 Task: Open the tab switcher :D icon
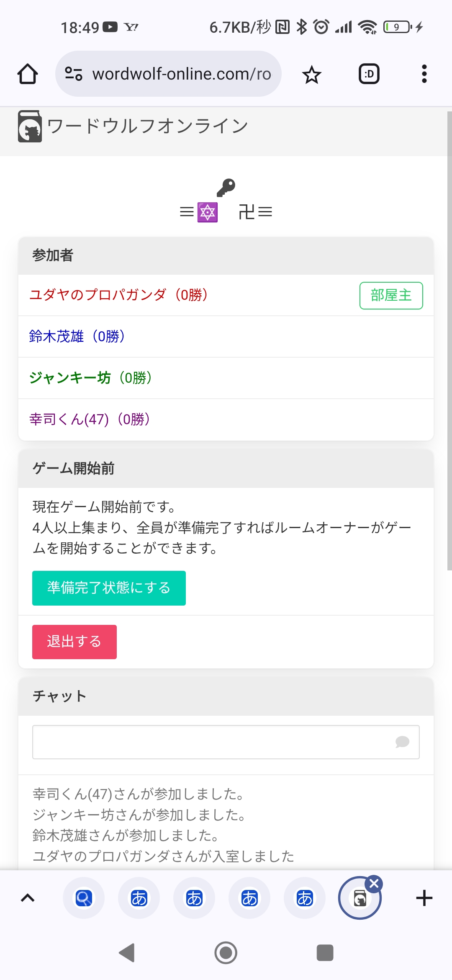pyautogui.click(x=369, y=74)
